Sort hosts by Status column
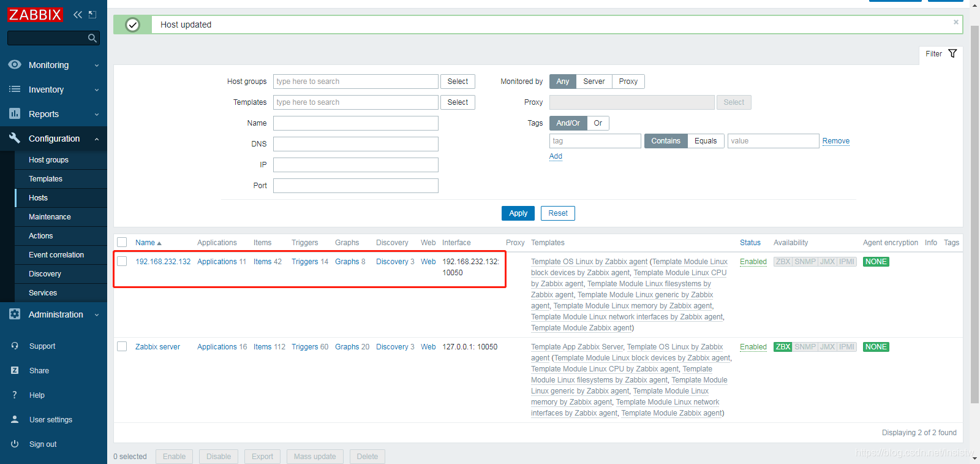Image resolution: width=980 pixels, height=464 pixels. 750,243
